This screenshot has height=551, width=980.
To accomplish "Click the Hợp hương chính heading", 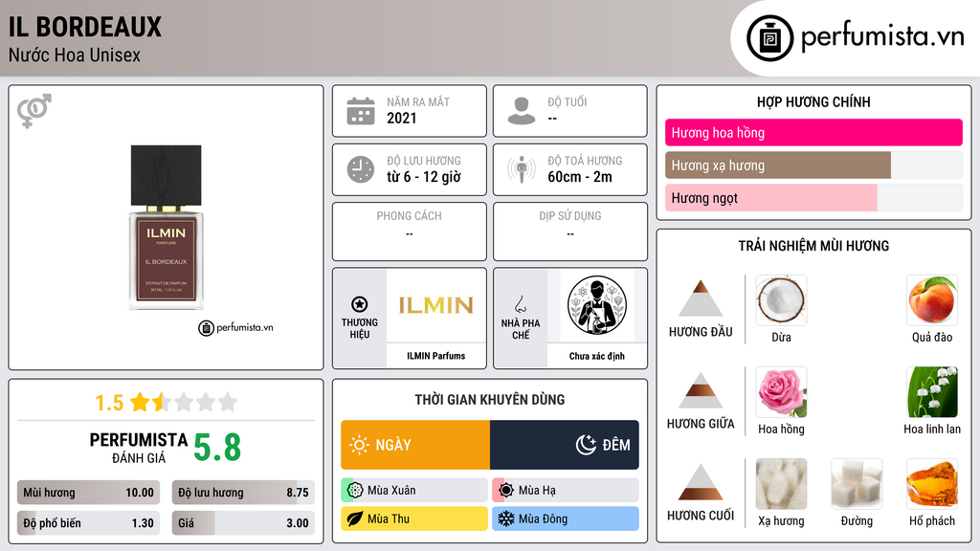I will 813,101.
